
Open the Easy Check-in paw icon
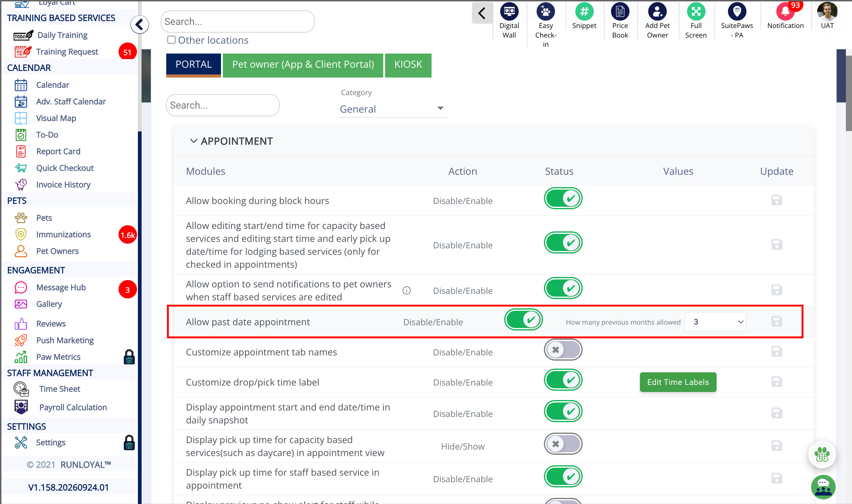pyautogui.click(x=545, y=12)
